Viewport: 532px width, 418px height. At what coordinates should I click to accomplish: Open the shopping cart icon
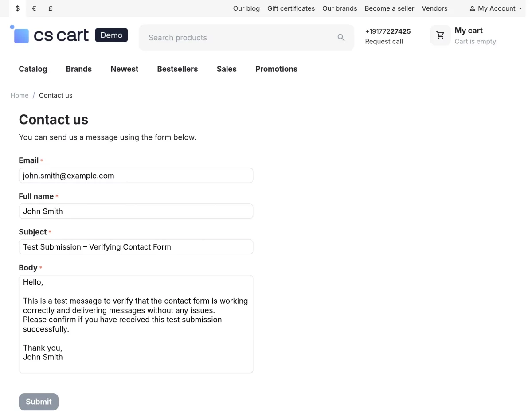click(440, 36)
